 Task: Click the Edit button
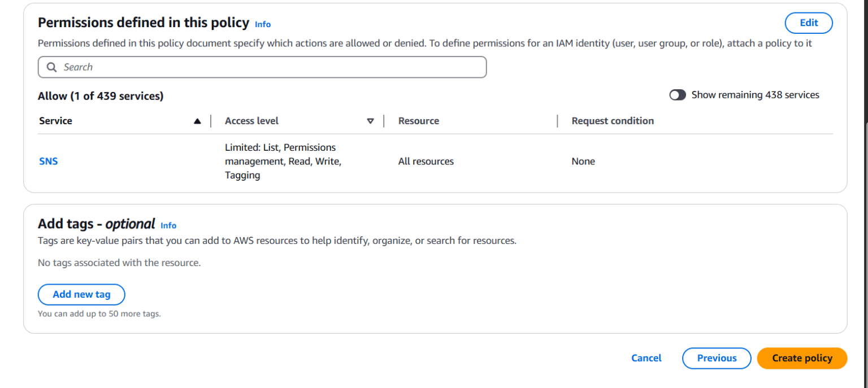pos(808,23)
